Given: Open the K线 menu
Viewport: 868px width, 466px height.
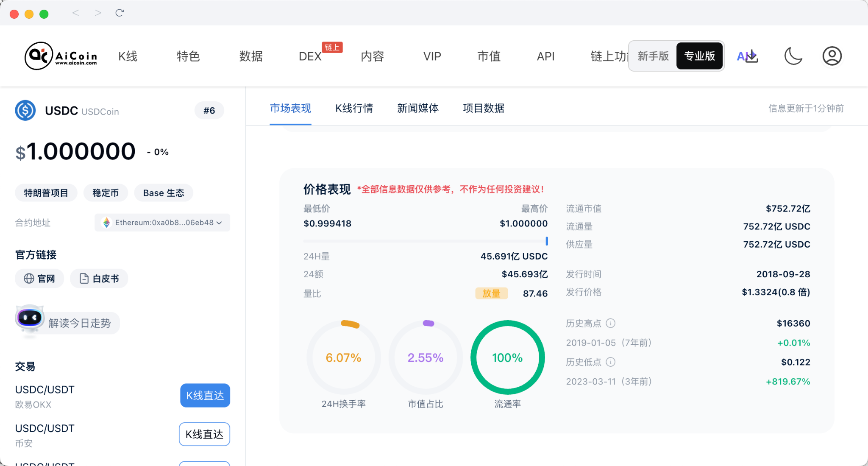Looking at the screenshot, I should [x=128, y=56].
